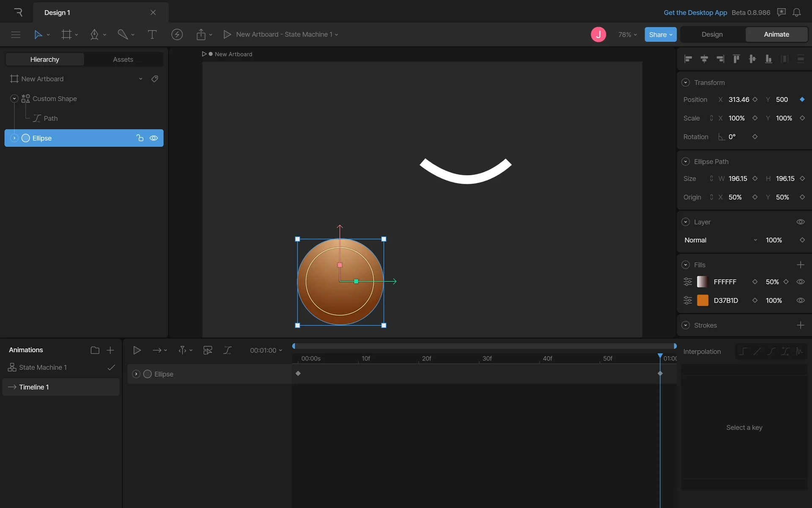Select the Artboard tool
The height and width of the screenshot is (508, 812).
(66, 34)
